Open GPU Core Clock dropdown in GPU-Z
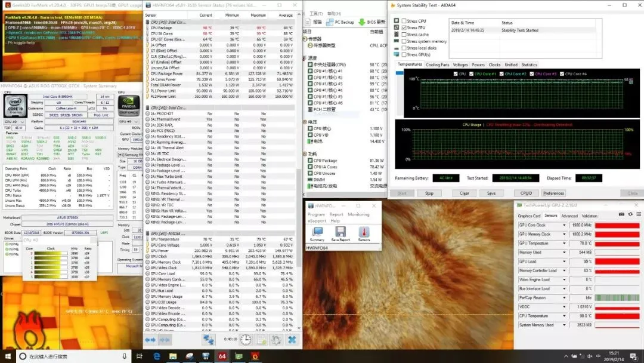The width and height of the screenshot is (644, 363). pos(564,225)
